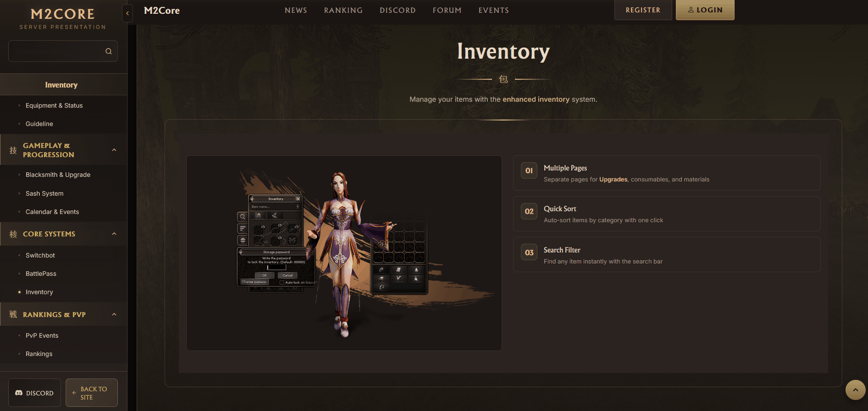Screen dimensions: 868x411
Task: Click the M2Core title in top bar
Action: tap(162, 11)
